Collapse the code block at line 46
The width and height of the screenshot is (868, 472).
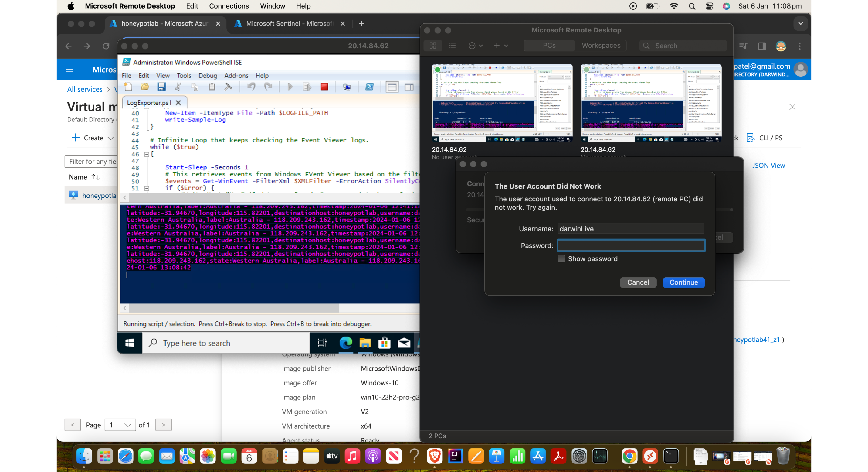coord(147,154)
